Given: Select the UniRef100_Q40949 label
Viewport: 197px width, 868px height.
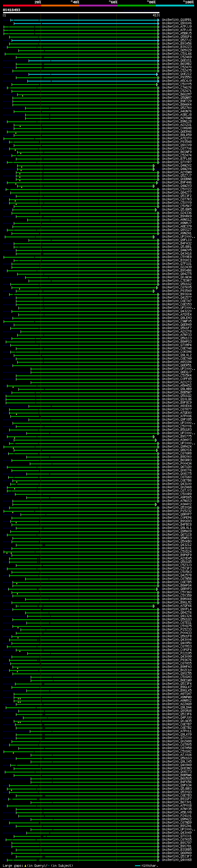Looking at the screenshot, I should [x=176, y=765].
